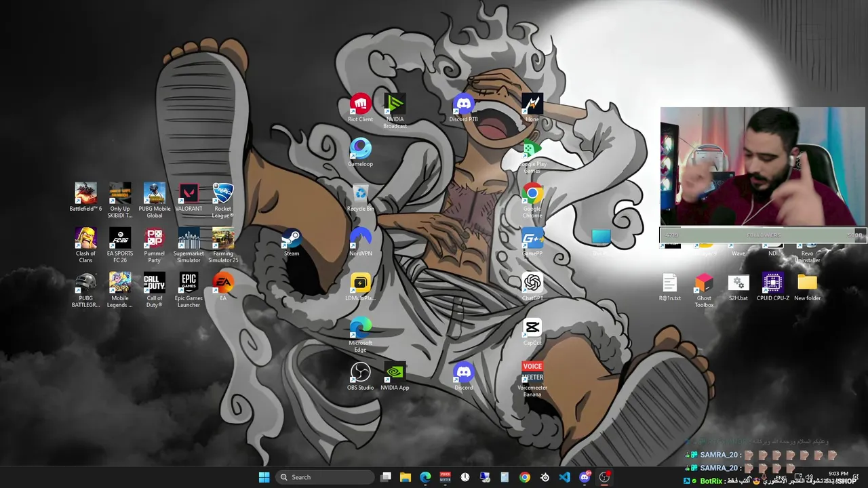Launch Voicemeeter Banana from the desktop
The height and width of the screenshot is (488, 868).
(532, 379)
